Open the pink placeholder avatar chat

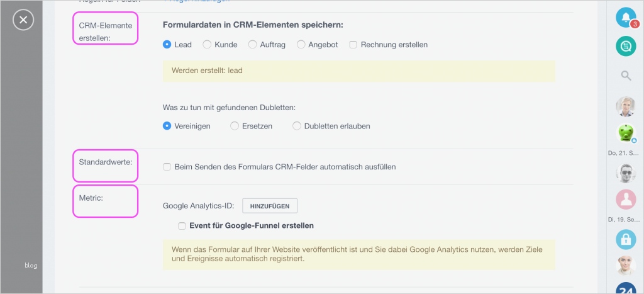625,200
